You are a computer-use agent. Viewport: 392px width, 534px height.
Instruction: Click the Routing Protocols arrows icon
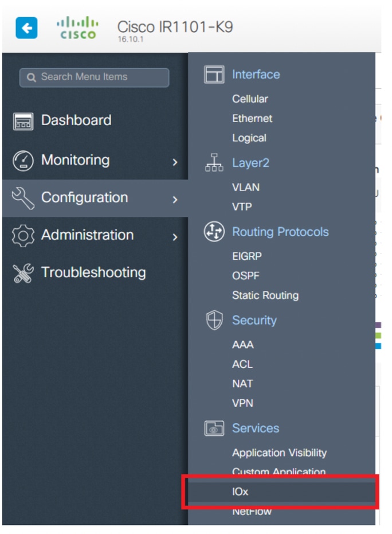[x=214, y=232]
